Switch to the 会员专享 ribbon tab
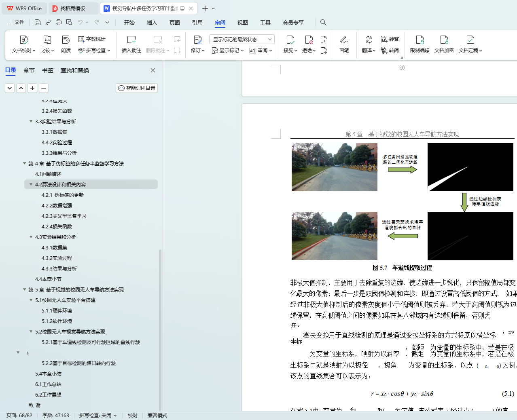 293,23
